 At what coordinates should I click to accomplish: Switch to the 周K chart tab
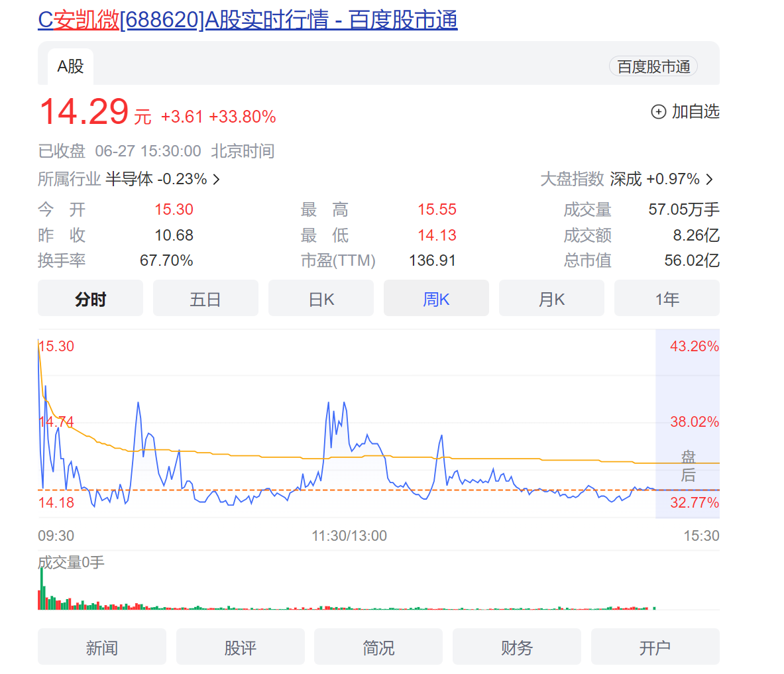pos(436,299)
